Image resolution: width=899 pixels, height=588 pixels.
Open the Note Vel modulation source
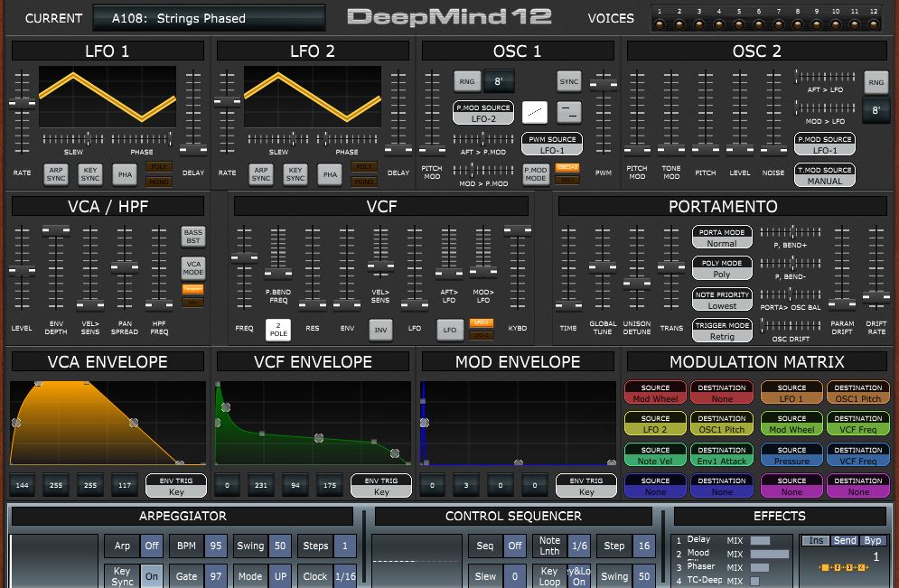[x=655, y=455]
